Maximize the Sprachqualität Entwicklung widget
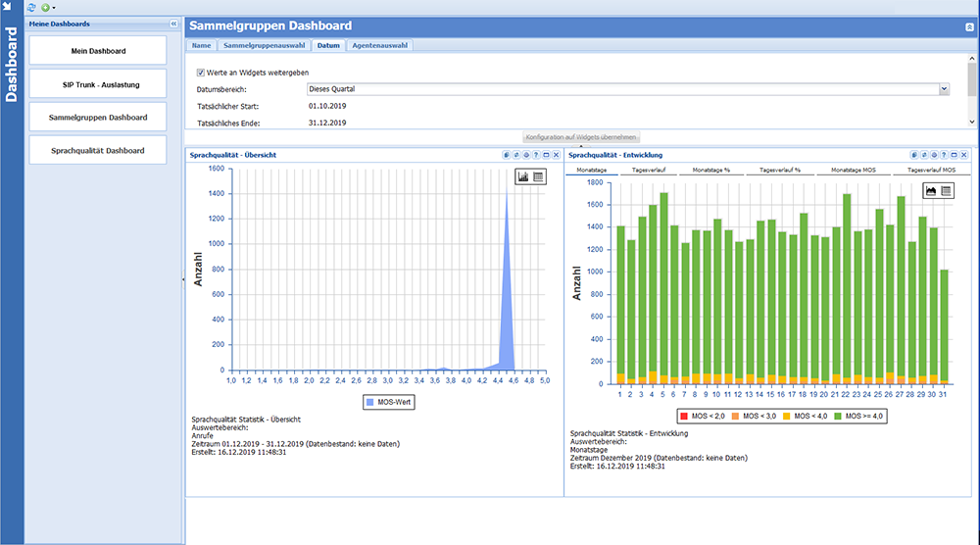Screen dimensions: 980x545 tap(955, 155)
